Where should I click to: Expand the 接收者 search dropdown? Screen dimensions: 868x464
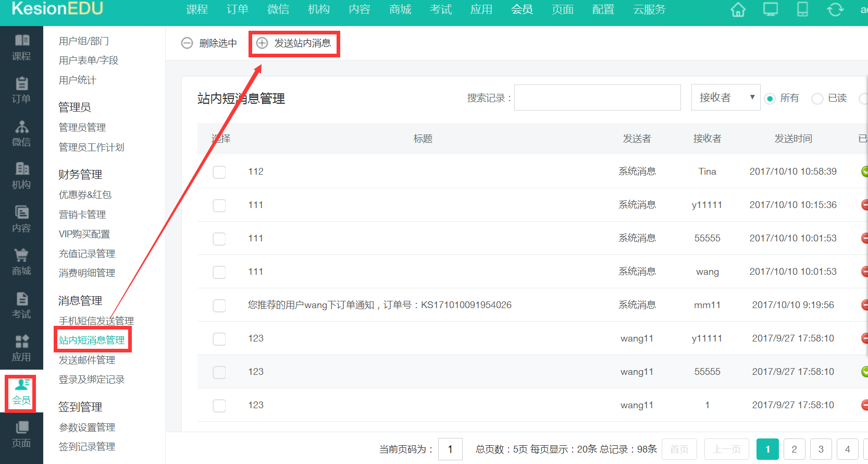tap(725, 97)
